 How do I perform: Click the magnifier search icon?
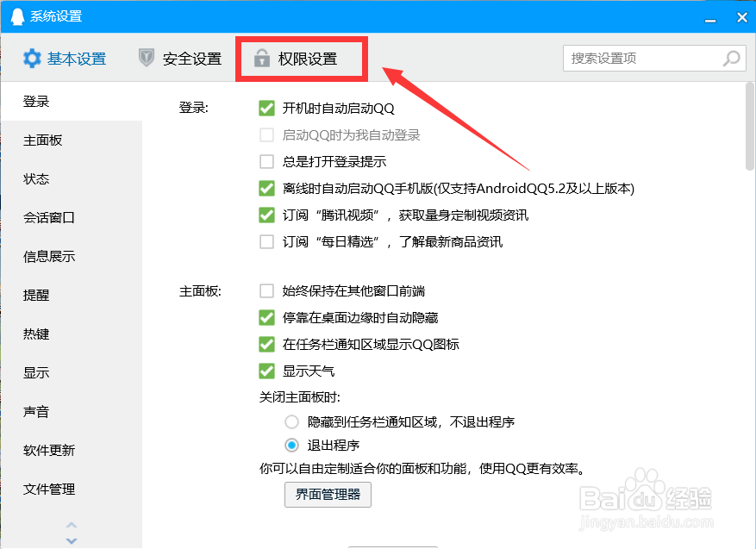coord(731,59)
